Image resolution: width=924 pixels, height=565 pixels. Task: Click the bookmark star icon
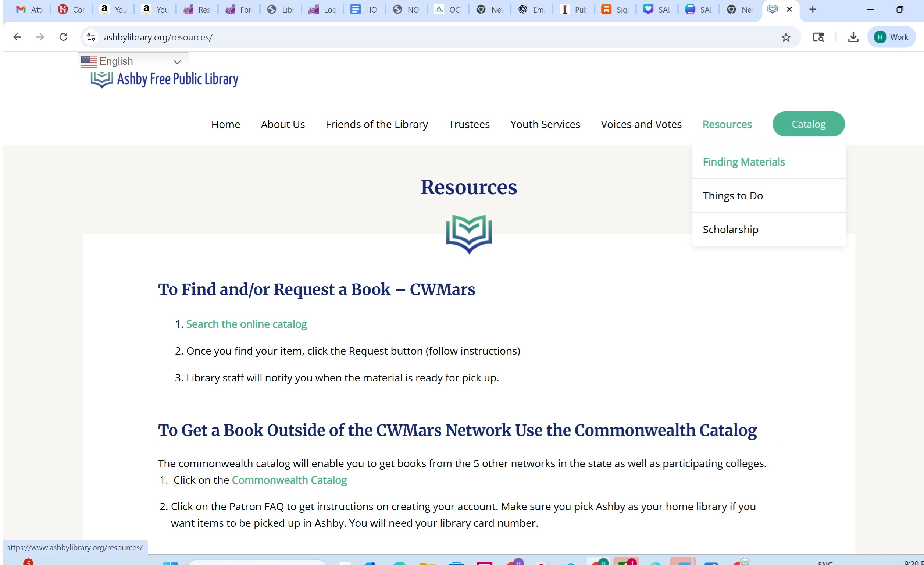click(x=786, y=37)
